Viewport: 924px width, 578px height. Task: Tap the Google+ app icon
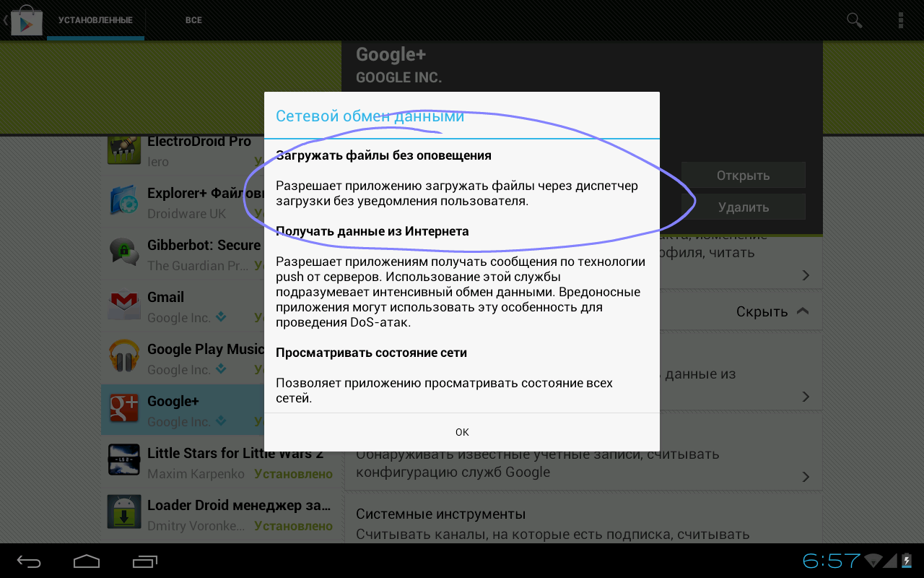pos(124,409)
